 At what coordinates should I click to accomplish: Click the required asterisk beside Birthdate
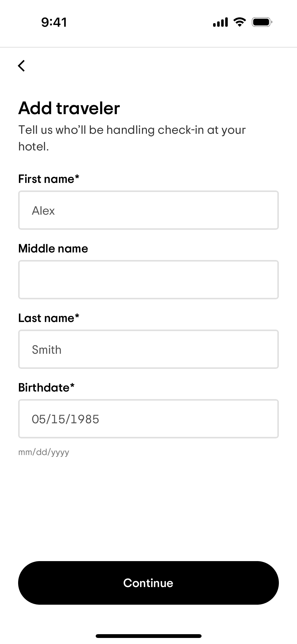click(72, 385)
